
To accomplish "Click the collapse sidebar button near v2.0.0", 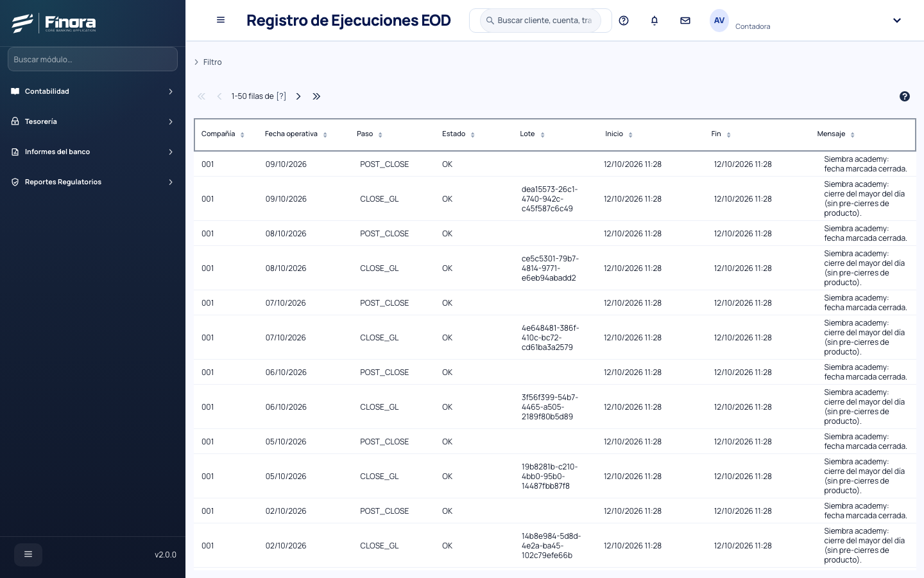I will [28, 555].
